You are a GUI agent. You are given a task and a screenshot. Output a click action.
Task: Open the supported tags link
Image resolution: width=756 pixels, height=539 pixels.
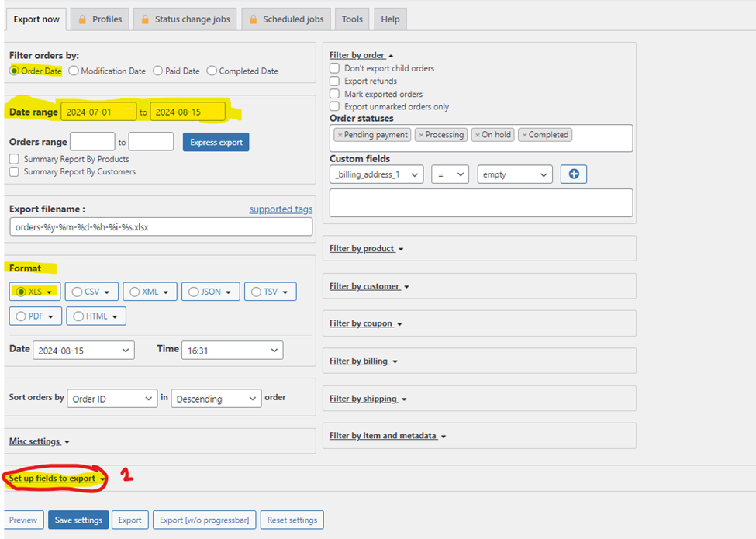pyautogui.click(x=281, y=209)
